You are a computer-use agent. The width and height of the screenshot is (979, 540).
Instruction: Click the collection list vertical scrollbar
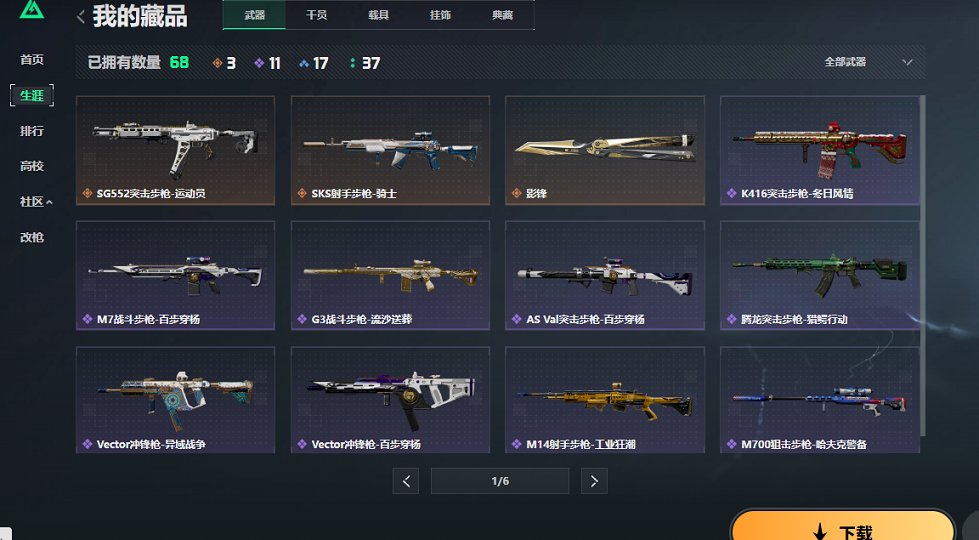[x=923, y=266]
